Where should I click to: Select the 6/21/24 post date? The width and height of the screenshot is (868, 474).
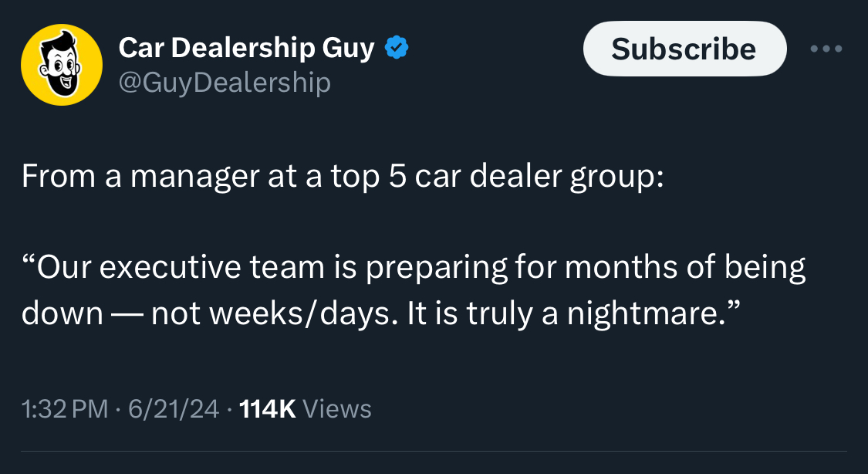pos(174,409)
